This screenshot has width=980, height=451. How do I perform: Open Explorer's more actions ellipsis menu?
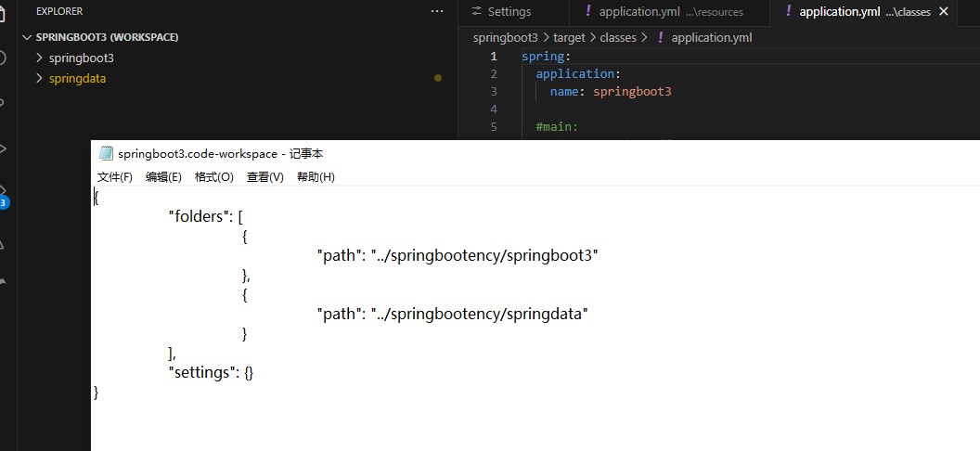tap(438, 11)
